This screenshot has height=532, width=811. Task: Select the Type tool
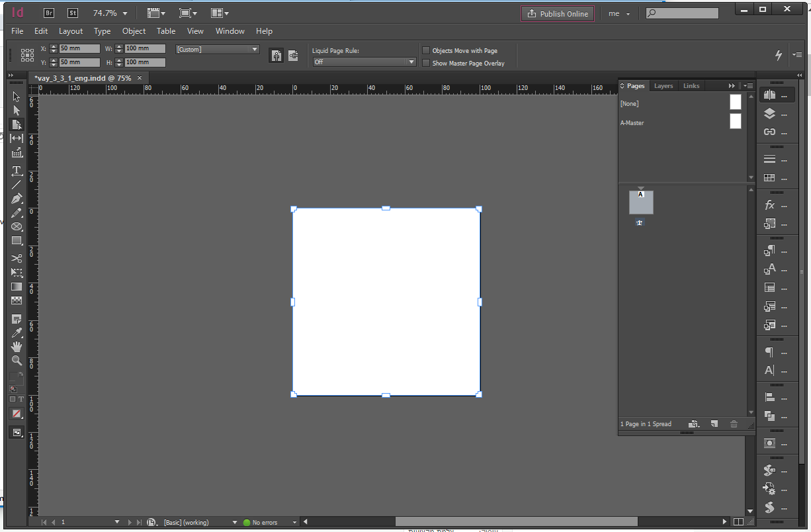click(17, 171)
